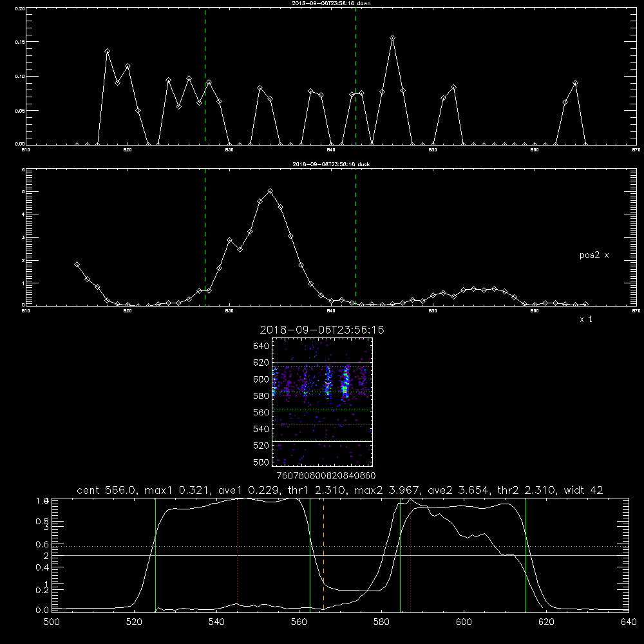
Task: Click the green vertical line near 563 in bottom plot
Action: click(x=310, y=554)
